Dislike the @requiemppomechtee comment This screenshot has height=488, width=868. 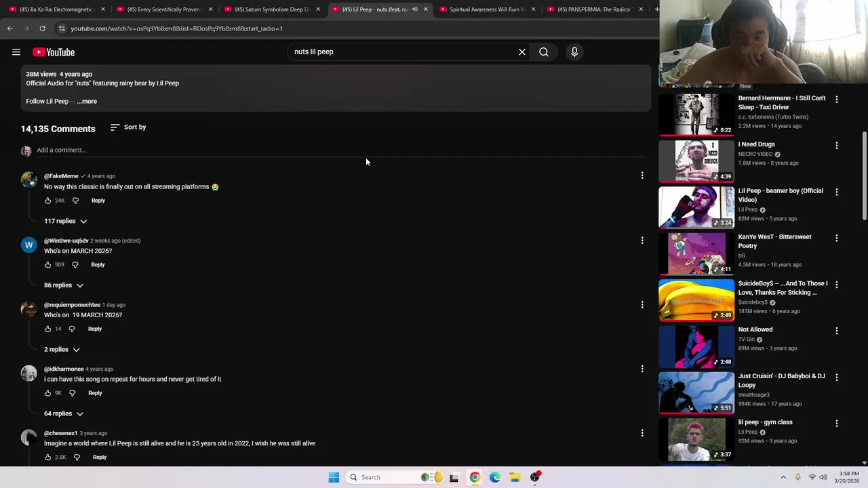[72, 329]
